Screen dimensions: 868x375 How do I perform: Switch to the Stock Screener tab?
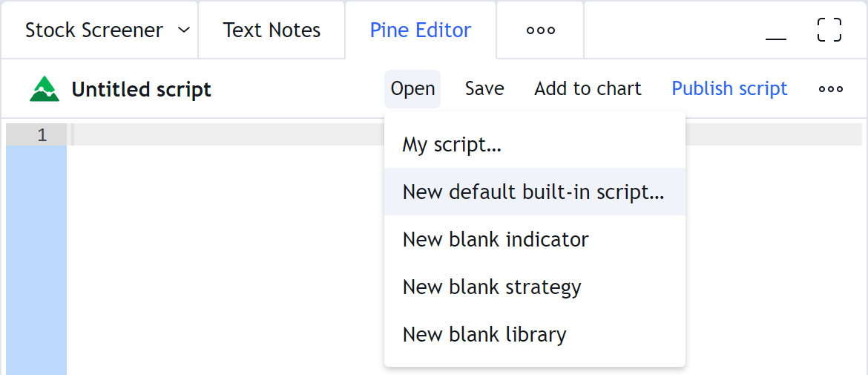[x=94, y=30]
